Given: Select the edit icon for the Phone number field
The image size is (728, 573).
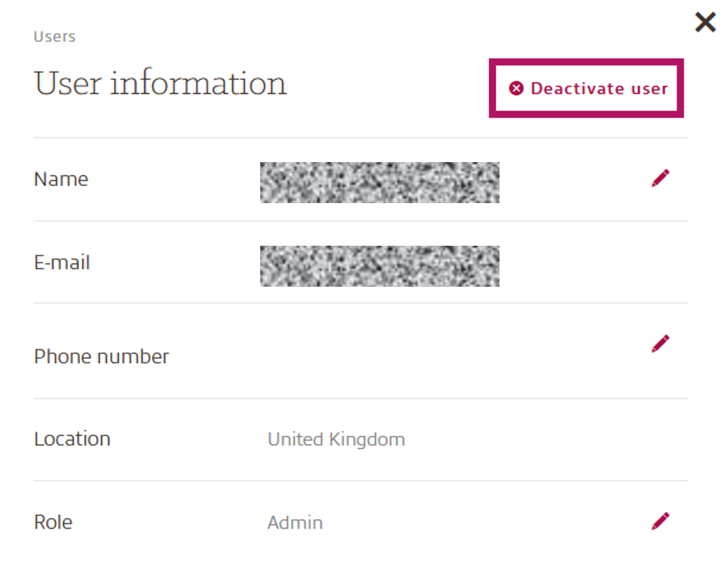Looking at the screenshot, I should coord(660,343).
